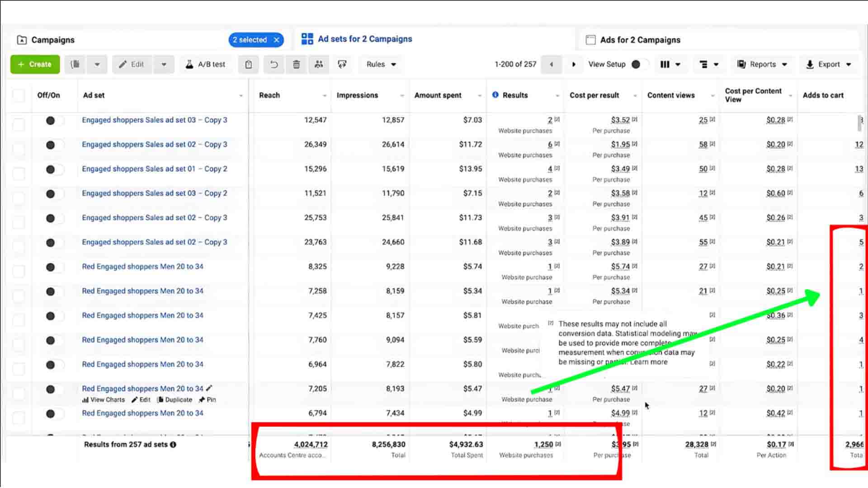
Task: Click the Export icon
Action: pos(809,64)
